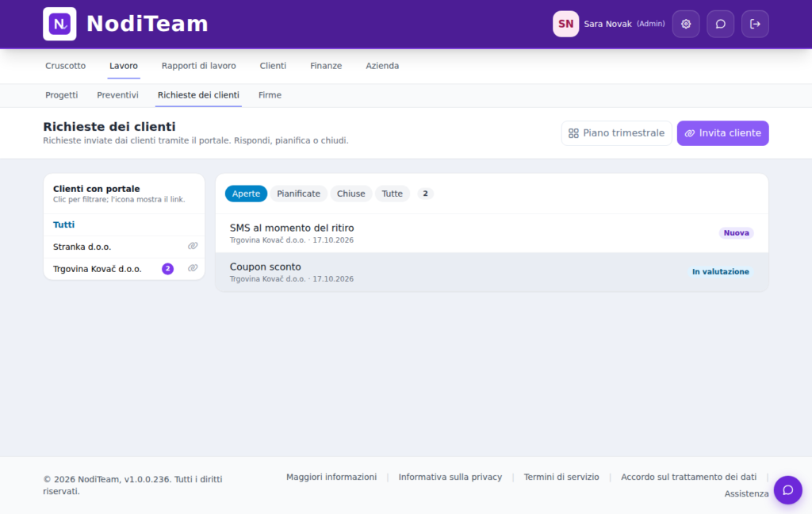Click the badge with 2 on Trgovina Kovač
Screen dimensions: 812x514
pos(168,269)
